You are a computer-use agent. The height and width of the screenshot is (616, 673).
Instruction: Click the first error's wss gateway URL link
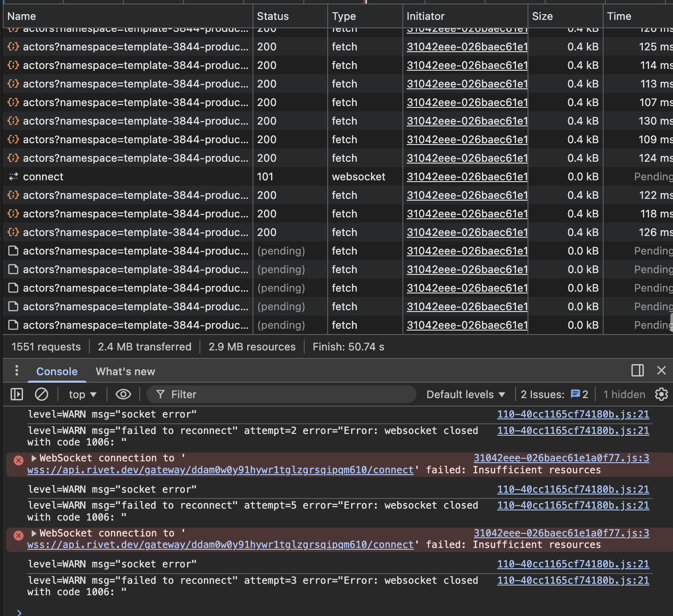click(x=220, y=470)
